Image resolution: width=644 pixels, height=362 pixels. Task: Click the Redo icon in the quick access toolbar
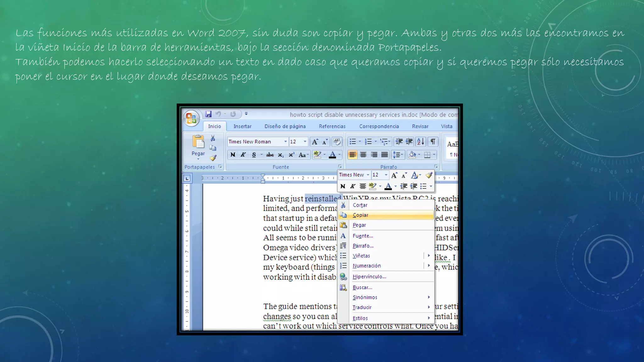[x=233, y=114]
